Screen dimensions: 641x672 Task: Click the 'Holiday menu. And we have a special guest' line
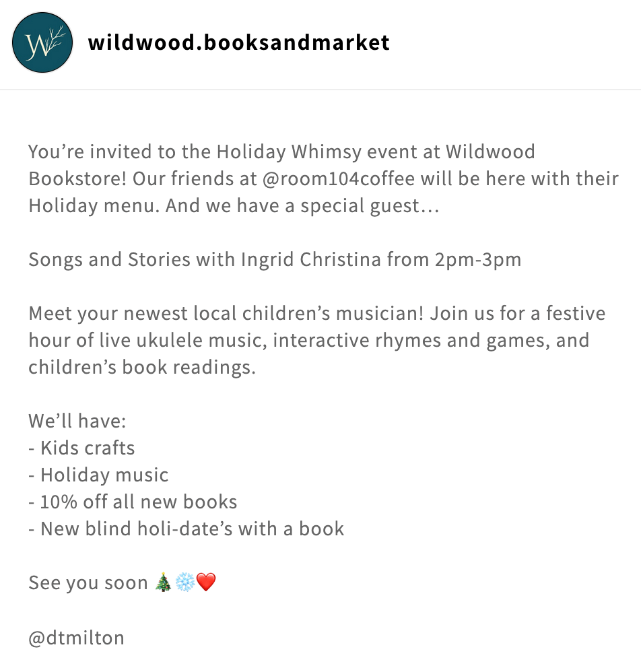(x=233, y=205)
